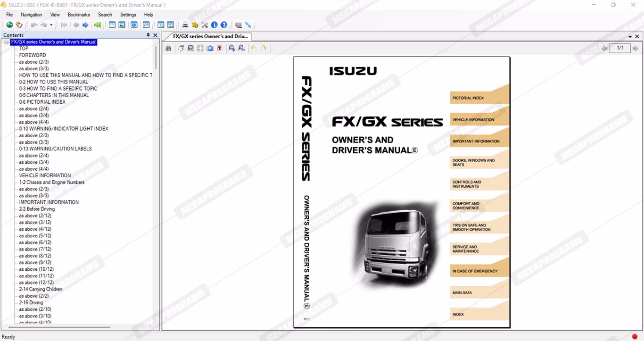
Task: Select '0-6 PICTORIAL INDEX' in contents tree
Action: (42, 102)
